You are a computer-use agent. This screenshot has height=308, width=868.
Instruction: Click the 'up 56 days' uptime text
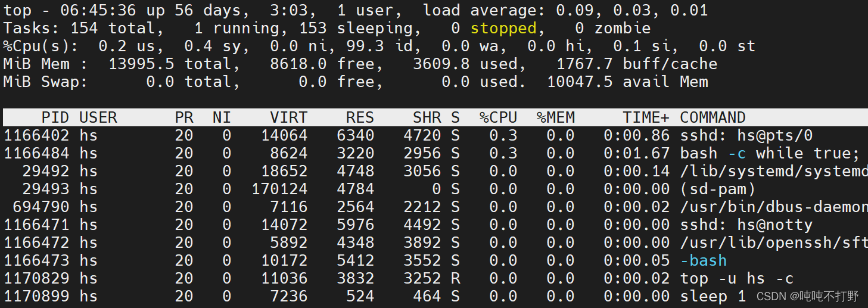(184, 10)
